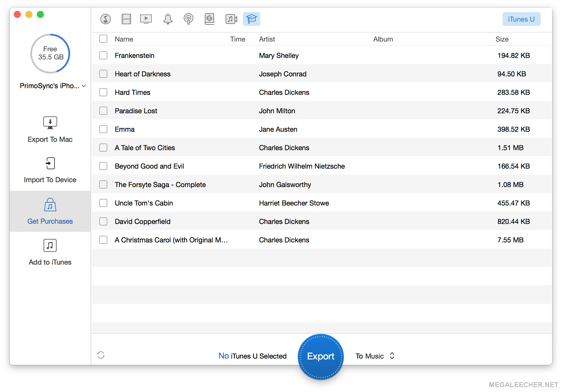Select the Frankenstein title
The height and width of the screenshot is (392, 562).
pos(134,55)
